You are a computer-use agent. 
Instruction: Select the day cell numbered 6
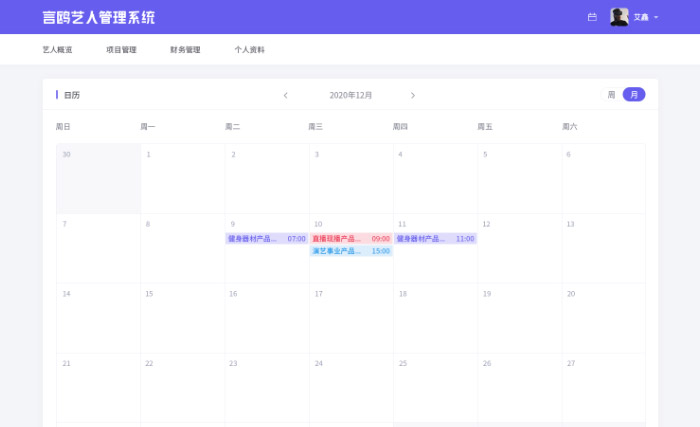604,179
